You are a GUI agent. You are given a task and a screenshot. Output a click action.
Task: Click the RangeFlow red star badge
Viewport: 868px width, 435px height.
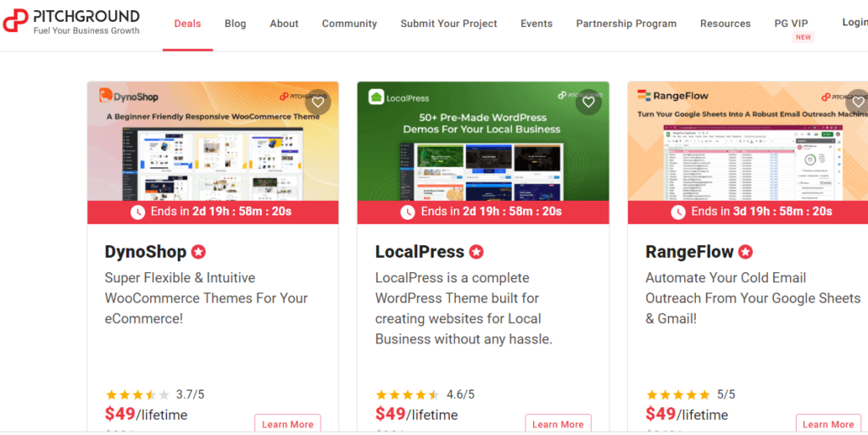pyautogui.click(x=745, y=252)
